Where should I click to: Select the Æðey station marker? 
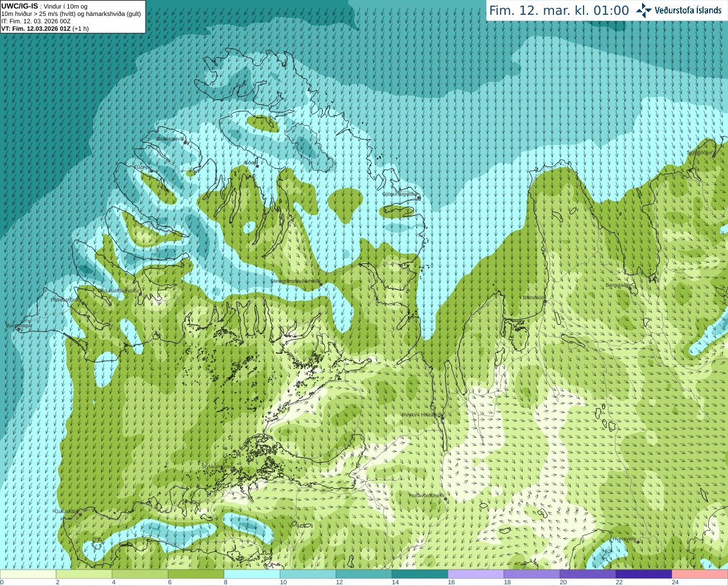(x=257, y=166)
